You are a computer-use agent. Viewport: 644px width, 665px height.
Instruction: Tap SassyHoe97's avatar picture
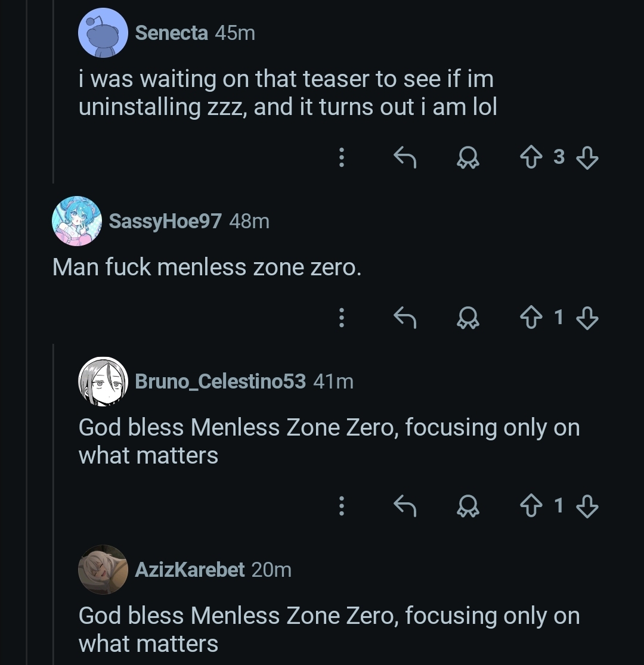[77, 221]
